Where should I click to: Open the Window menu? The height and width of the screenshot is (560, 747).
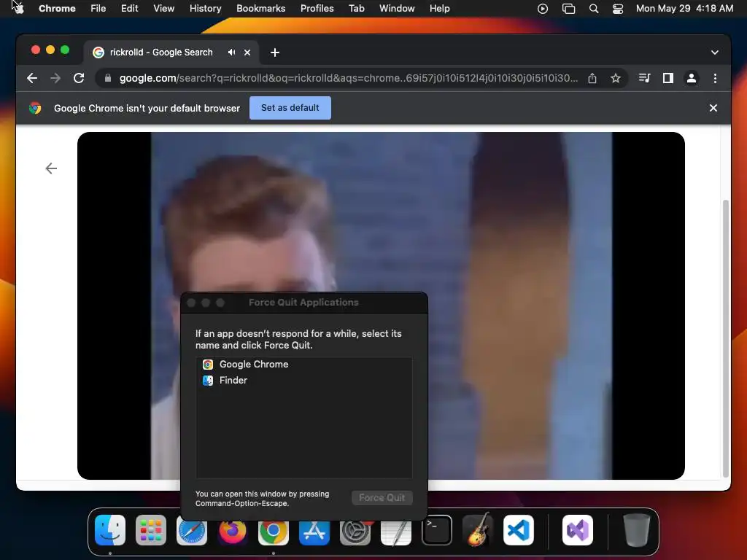[x=397, y=8]
